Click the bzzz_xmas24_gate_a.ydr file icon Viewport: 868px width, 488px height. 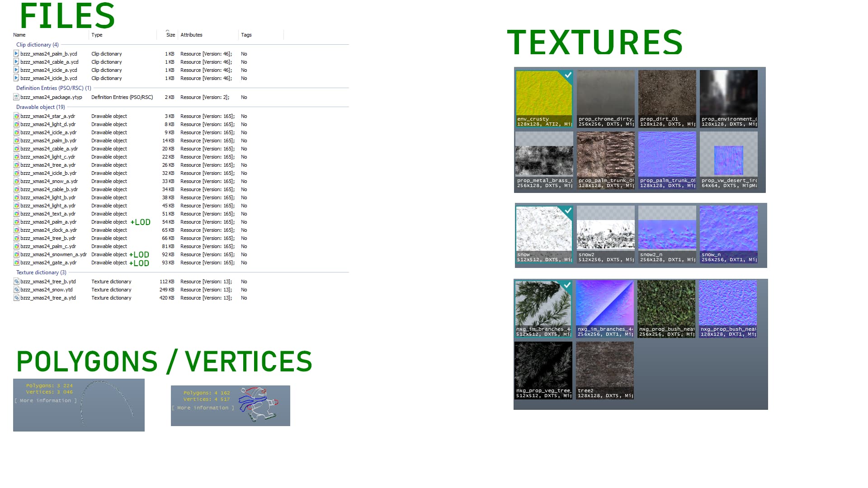coord(16,263)
